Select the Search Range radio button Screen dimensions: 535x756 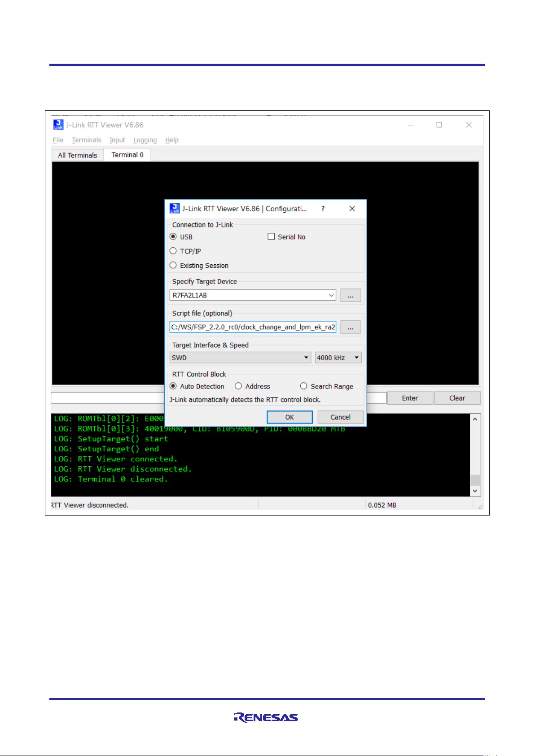pyautogui.click(x=304, y=386)
